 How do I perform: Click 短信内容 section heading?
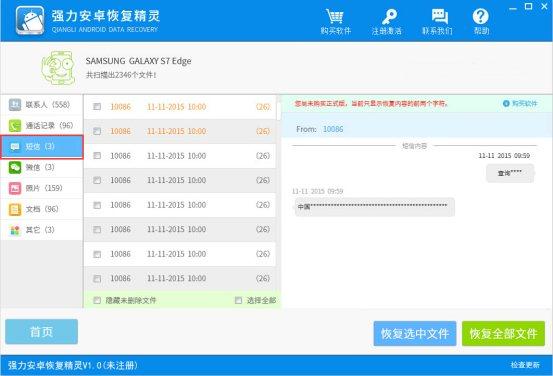[414, 146]
